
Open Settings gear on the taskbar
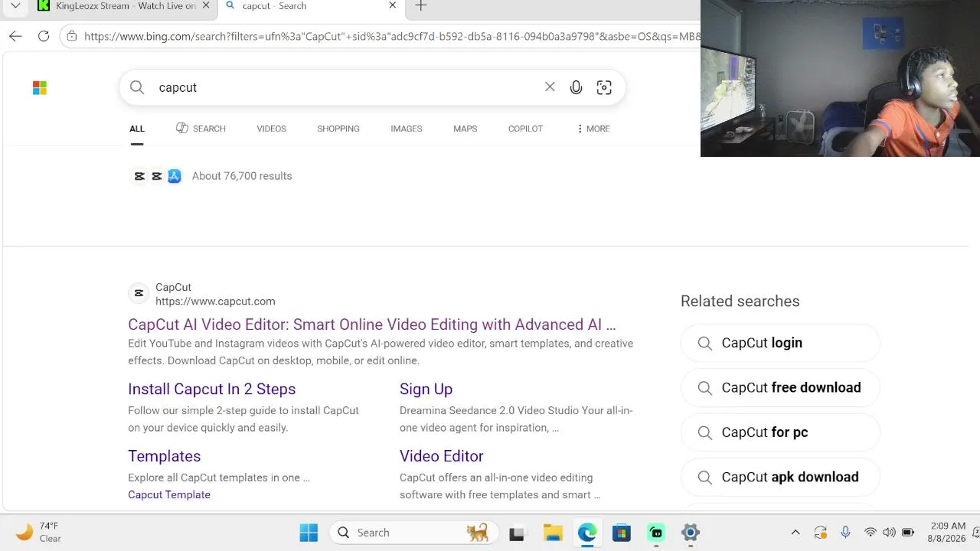(691, 533)
